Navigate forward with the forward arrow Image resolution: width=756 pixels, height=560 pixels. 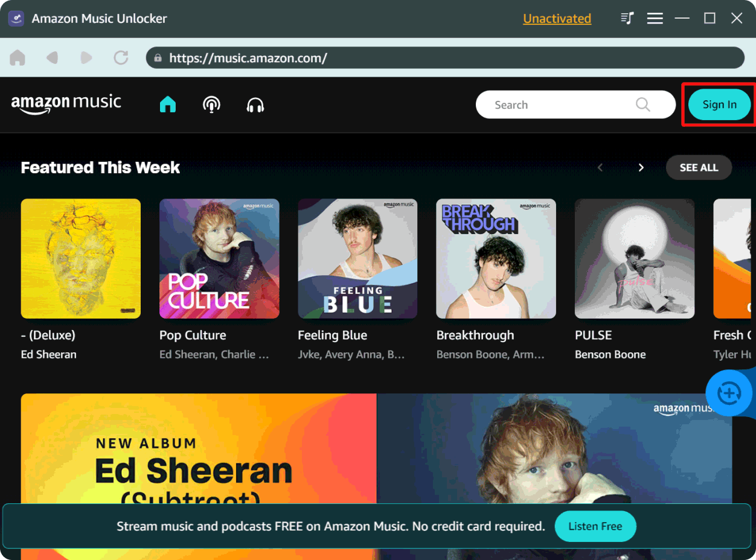[86, 58]
